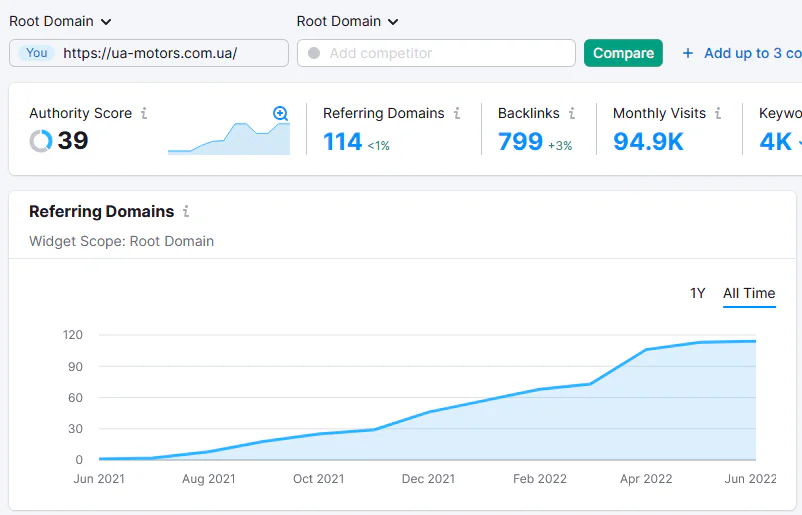Click info icon next to Referring Domains metric
Screen dimensions: 802x515
point(457,113)
